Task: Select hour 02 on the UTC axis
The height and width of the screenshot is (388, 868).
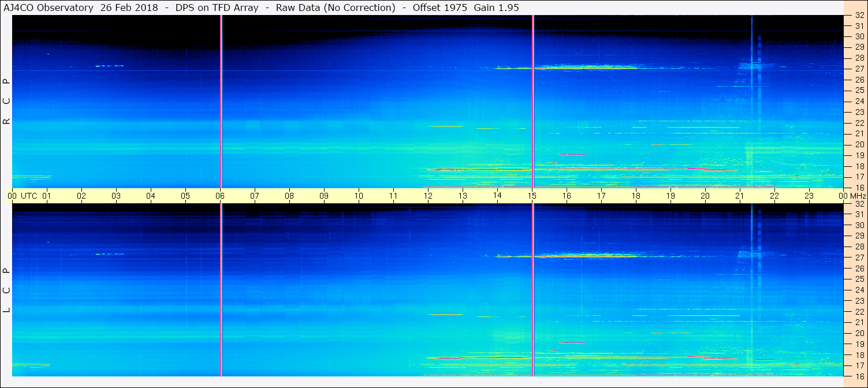Action: [x=81, y=196]
